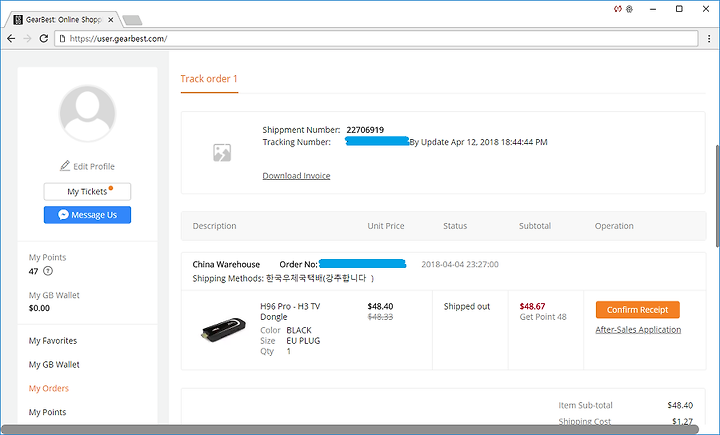This screenshot has width=720, height=435.
Task: Click the order date 2018-04-04 23:27:00
Action: click(x=460, y=265)
